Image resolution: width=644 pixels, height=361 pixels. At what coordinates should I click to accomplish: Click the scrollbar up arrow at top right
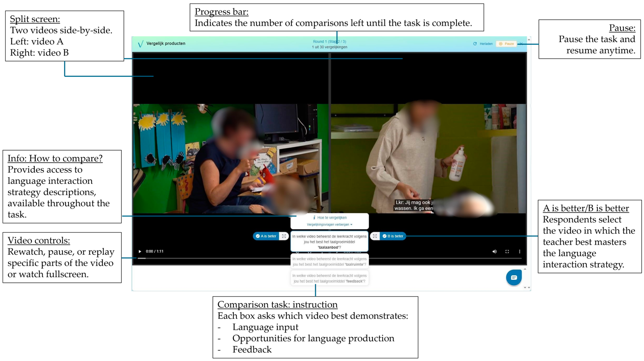point(529,40)
